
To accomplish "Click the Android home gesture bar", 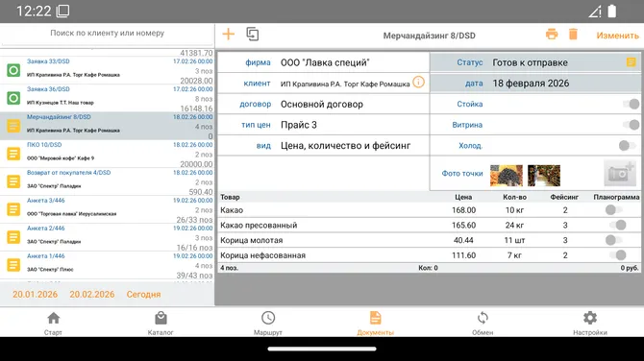I will [x=322, y=349].
